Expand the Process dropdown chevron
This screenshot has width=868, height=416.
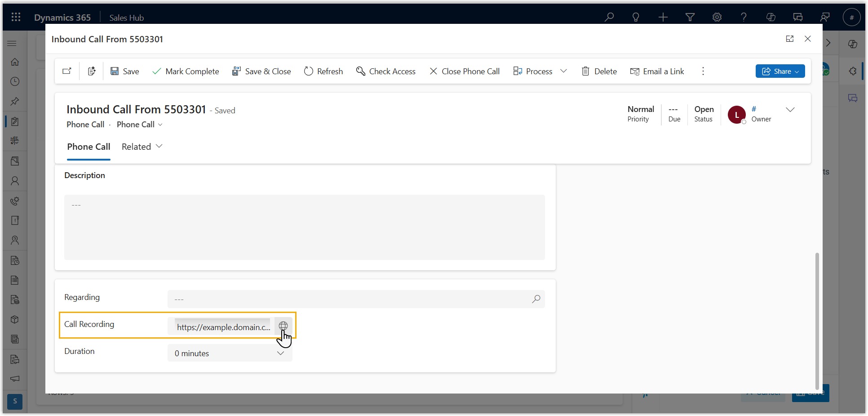[x=563, y=71]
